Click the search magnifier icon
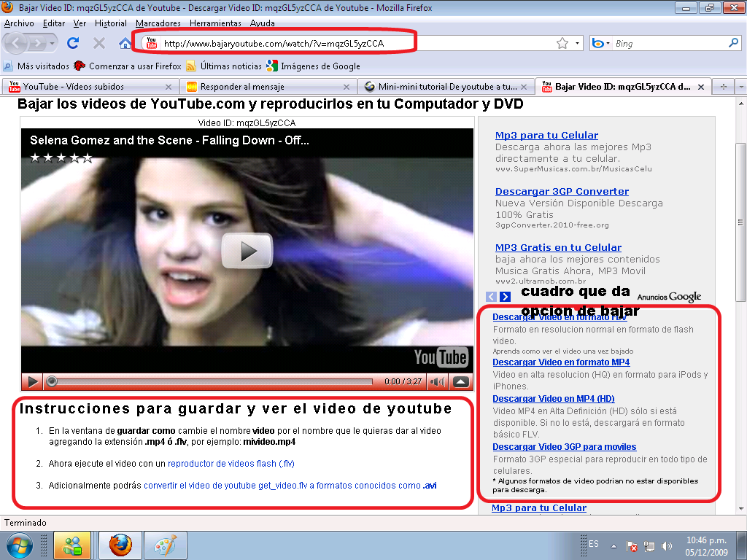The image size is (747, 560). 734,43
